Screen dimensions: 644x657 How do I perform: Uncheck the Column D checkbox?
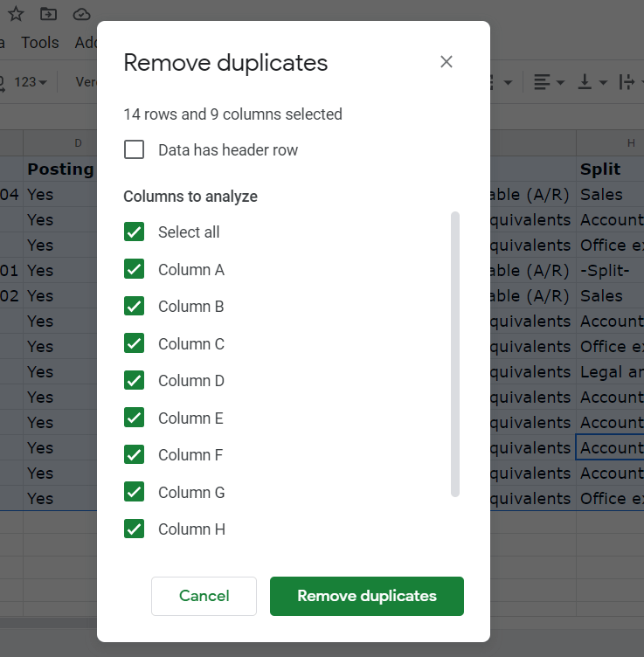coord(134,380)
